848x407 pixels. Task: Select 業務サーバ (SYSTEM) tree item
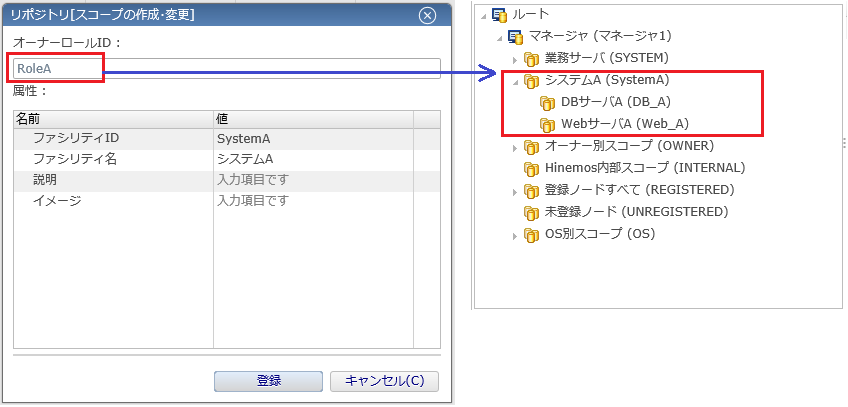click(x=607, y=57)
